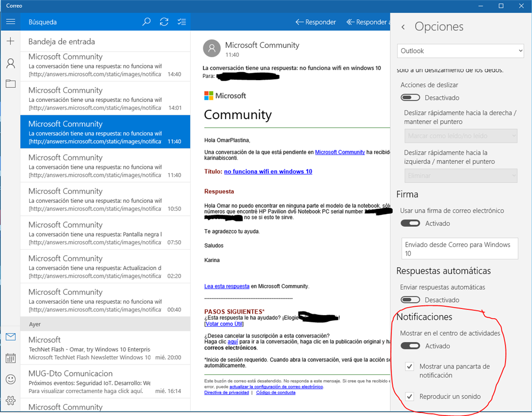
Task: Send feedback using smiley icon
Action: coord(10,379)
